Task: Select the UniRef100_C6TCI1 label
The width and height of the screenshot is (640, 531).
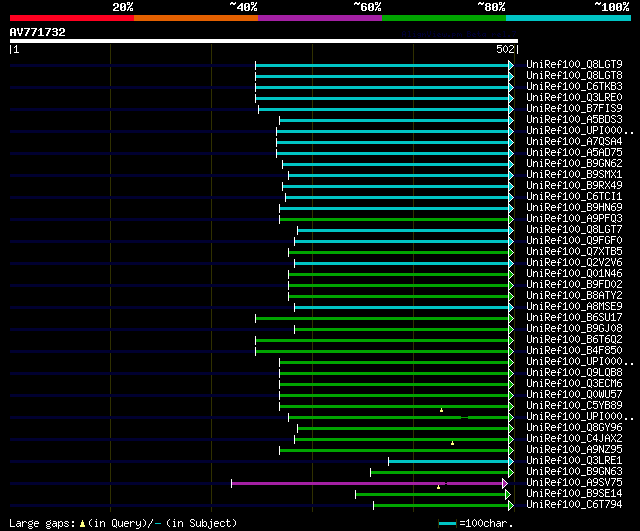Action: pyautogui.click(x=574, y=197)
